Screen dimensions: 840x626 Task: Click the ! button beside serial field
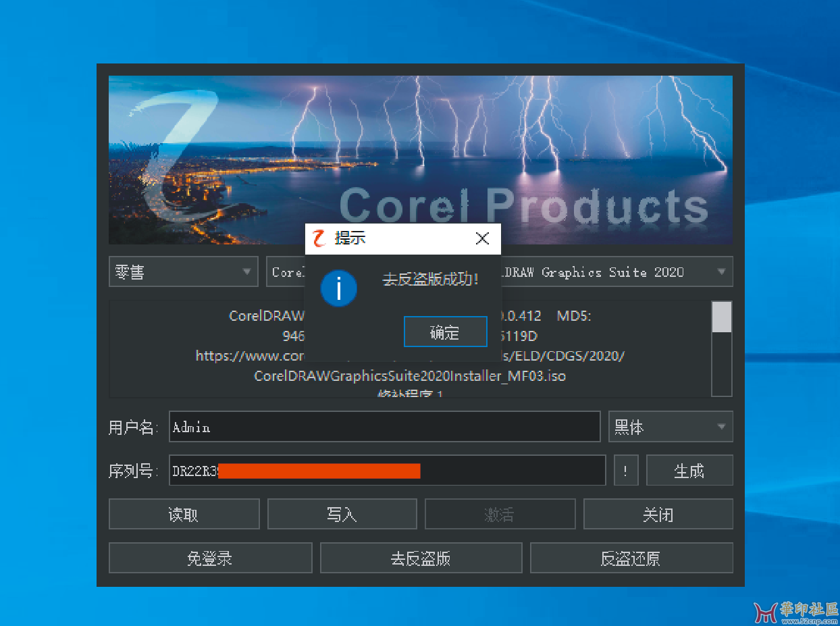[626, 471]
